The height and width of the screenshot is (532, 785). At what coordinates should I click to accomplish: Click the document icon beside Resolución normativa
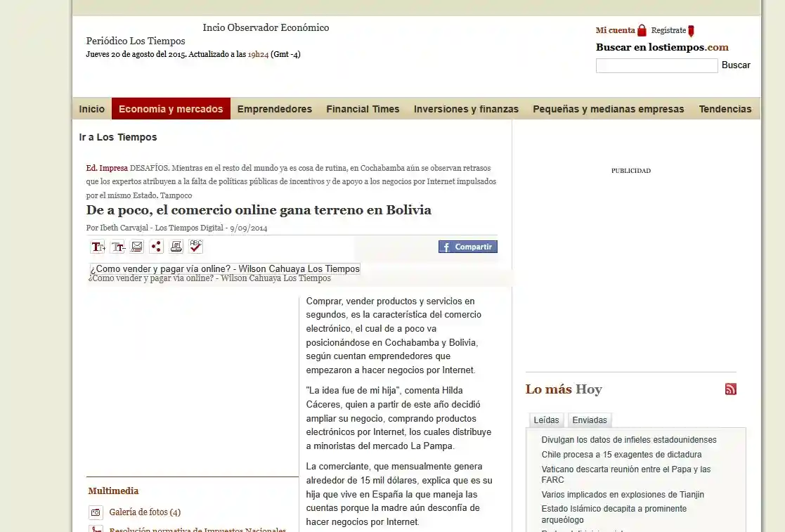[96, 528]
